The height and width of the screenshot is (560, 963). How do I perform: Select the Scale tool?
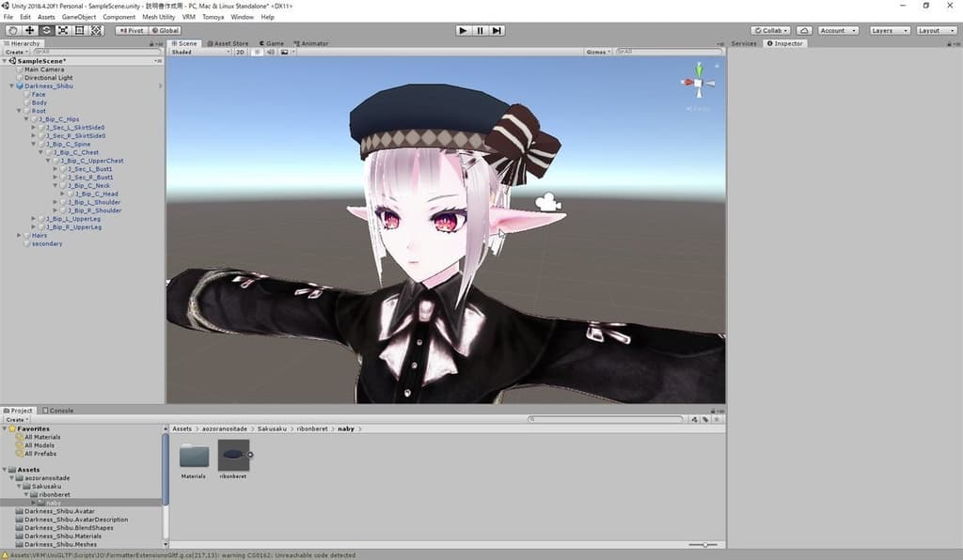pos(62,30)
